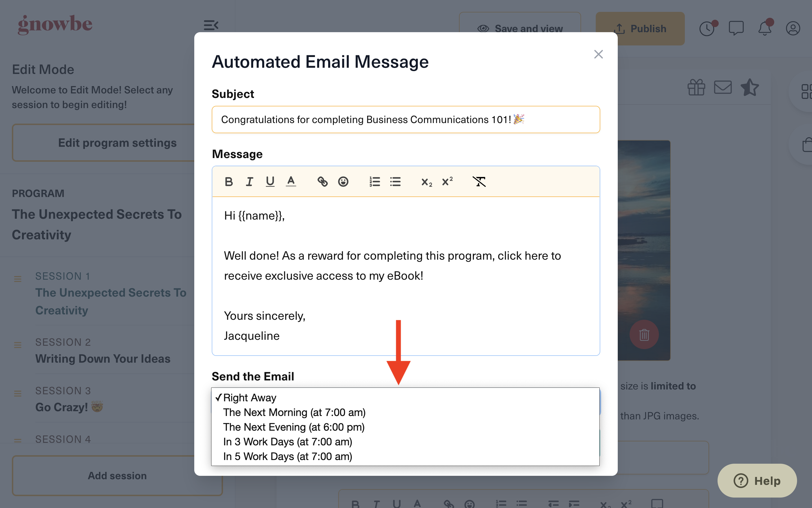The width and height of the screenshot is (812, 508).
Task: Click the envelope email icon
Action: pyautogui.click(x=723, y=87)
